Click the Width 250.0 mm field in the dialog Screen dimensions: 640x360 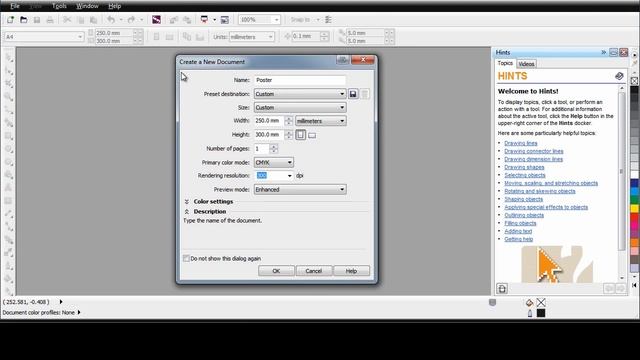269,121
